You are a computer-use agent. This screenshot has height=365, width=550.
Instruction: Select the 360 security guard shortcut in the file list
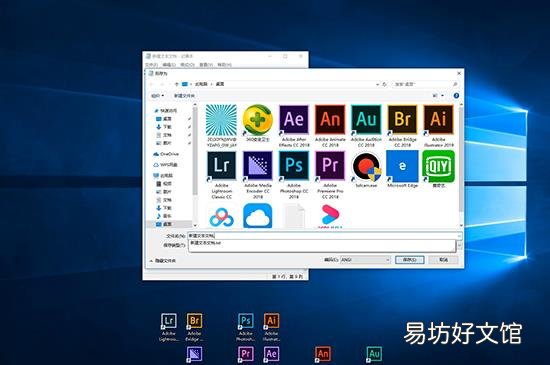click(x=257, y=123)
